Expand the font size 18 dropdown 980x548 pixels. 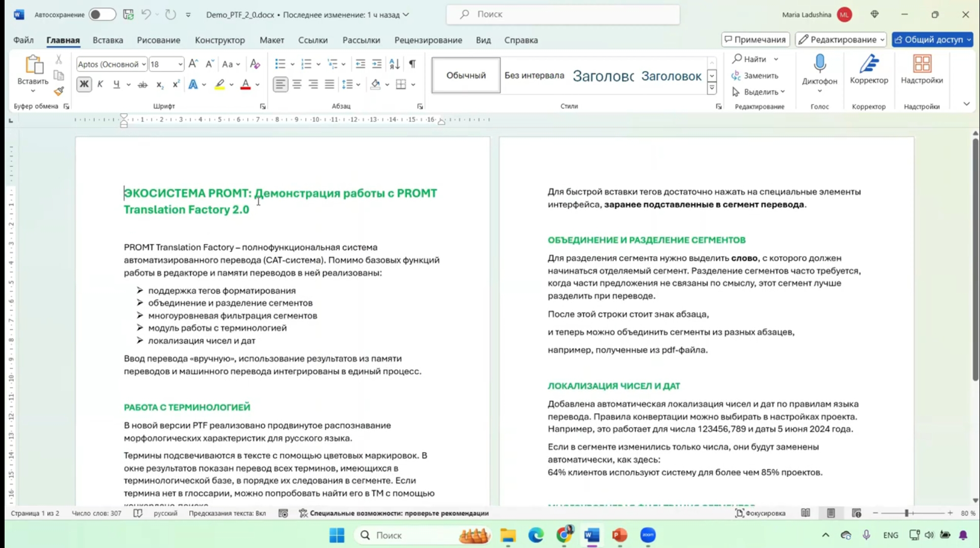(180, 64)
